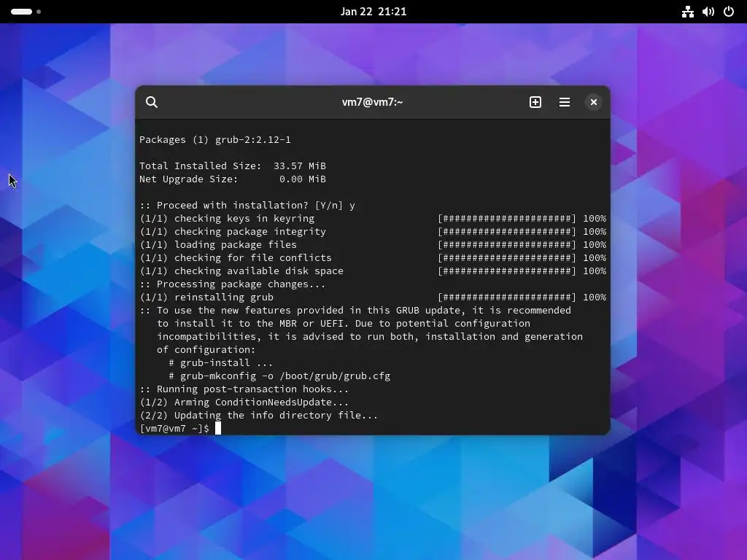Click the '# grub-install ...' line
Screen dimensions: 747x560
pos(220,363)
